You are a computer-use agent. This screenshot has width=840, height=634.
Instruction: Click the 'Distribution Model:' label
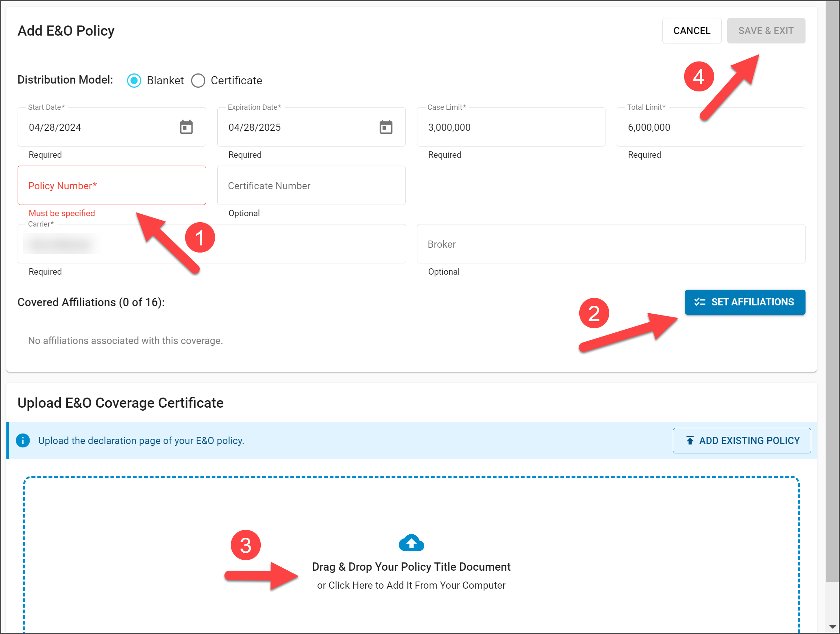(x=65, y=80)
